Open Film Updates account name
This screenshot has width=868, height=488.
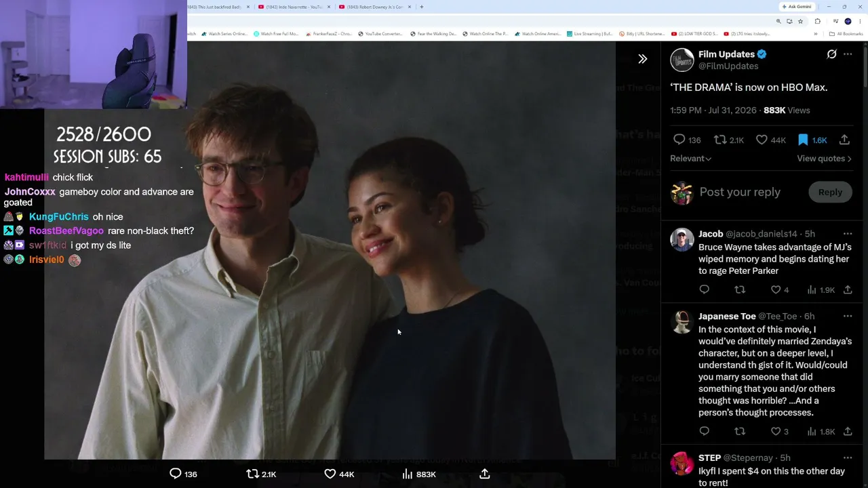726,54
